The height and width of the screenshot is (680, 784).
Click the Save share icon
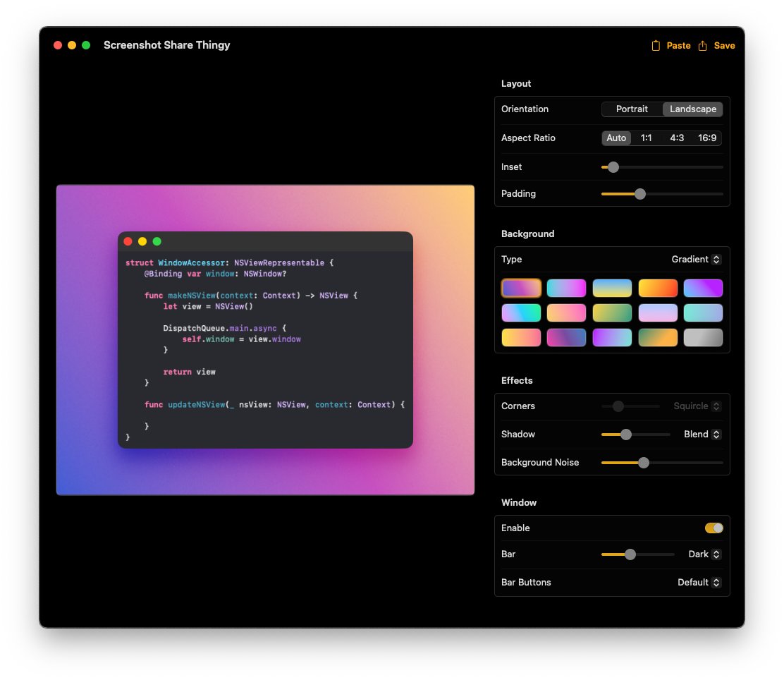pyautogui.click(x=702, y=46)
